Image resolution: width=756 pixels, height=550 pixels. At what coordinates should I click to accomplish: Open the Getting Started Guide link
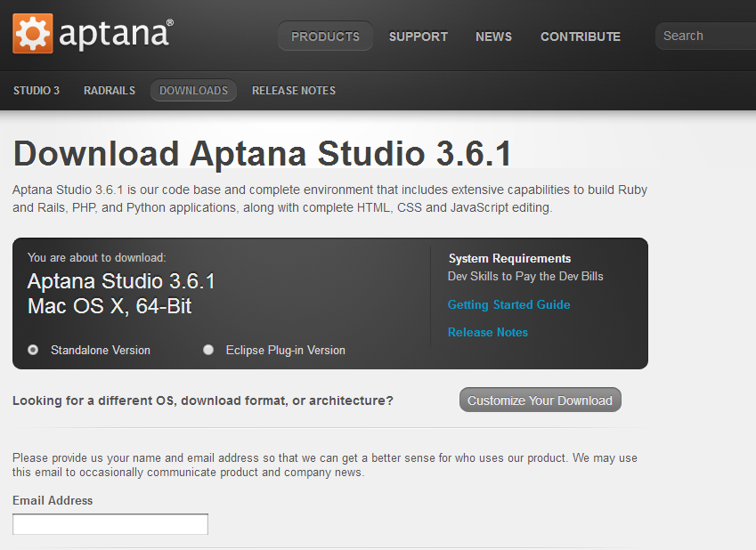[x=508, y=304]
